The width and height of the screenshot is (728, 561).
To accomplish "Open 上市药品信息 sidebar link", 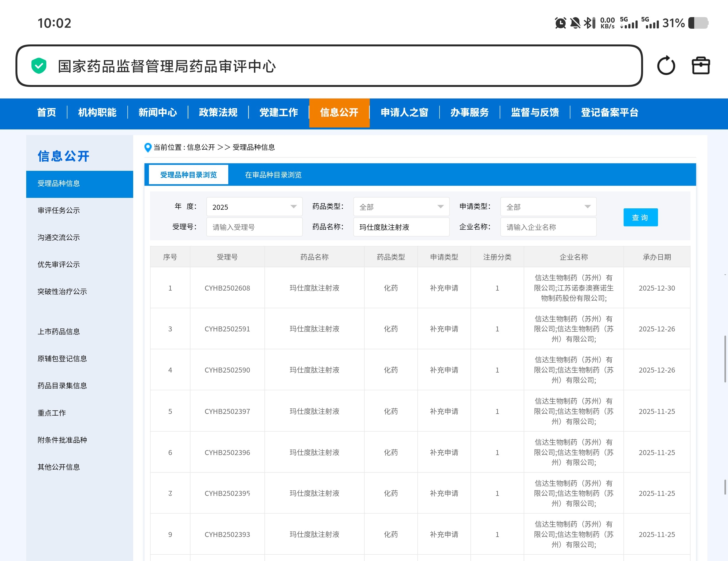I will coord(59,331).
